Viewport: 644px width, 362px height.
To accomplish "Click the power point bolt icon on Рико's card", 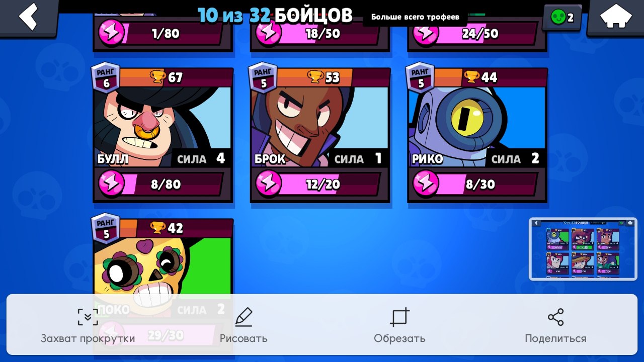I will [426, 184].
